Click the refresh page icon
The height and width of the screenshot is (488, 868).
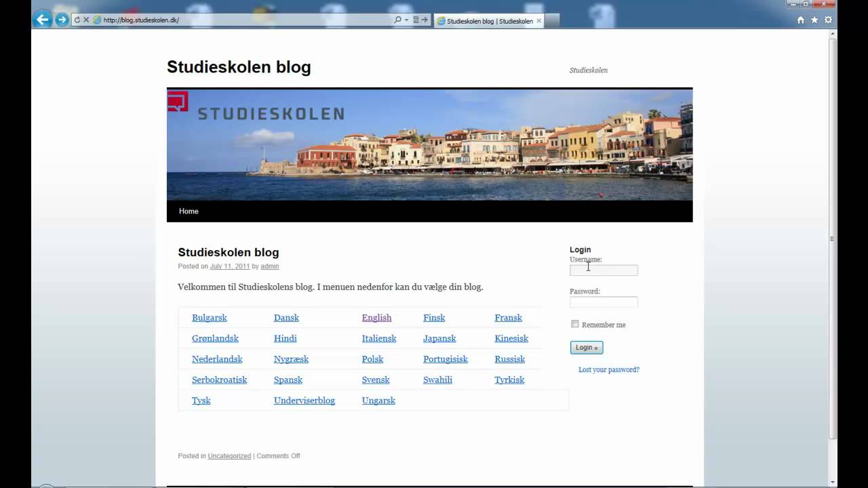click(x=77, y=20)
